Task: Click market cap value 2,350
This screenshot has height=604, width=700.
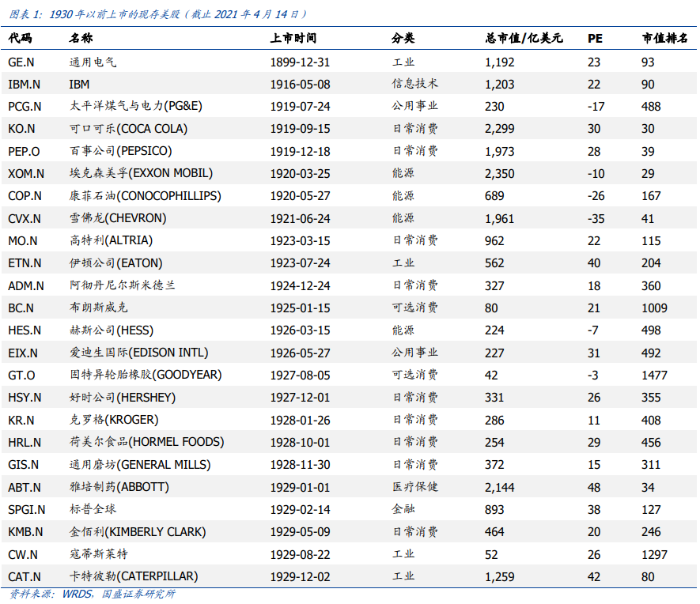Action: pos(500,174)
